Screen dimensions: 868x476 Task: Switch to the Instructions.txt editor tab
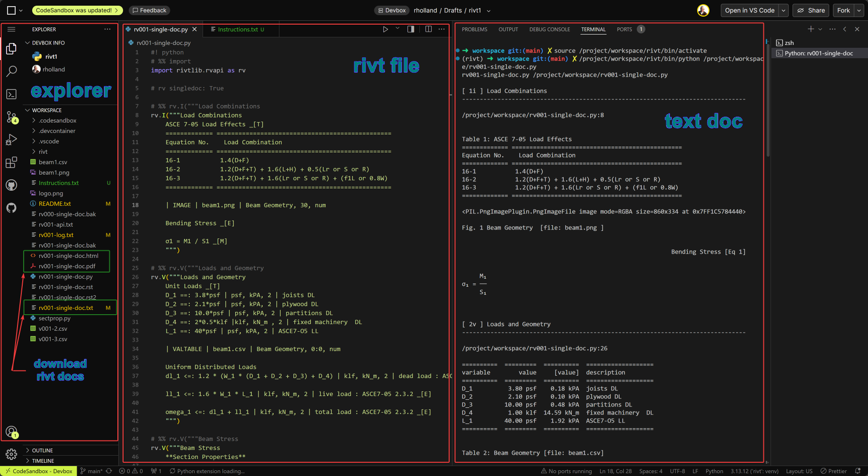(x=238, y=29)
